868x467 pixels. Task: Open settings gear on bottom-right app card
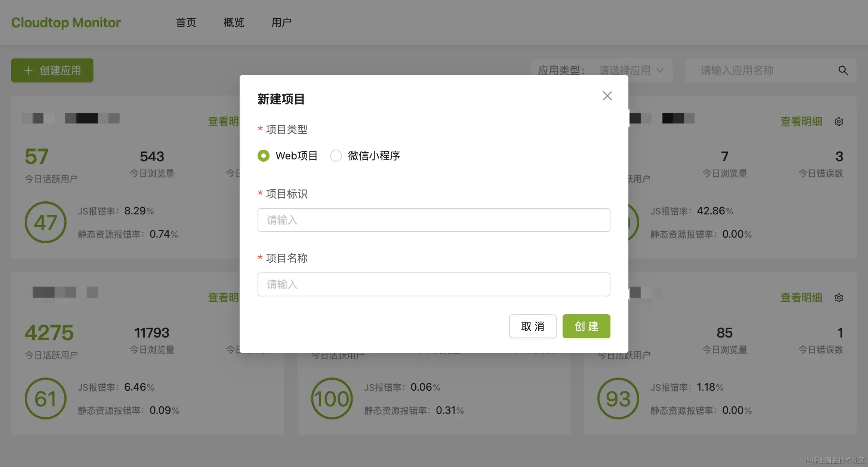[839, 298]
